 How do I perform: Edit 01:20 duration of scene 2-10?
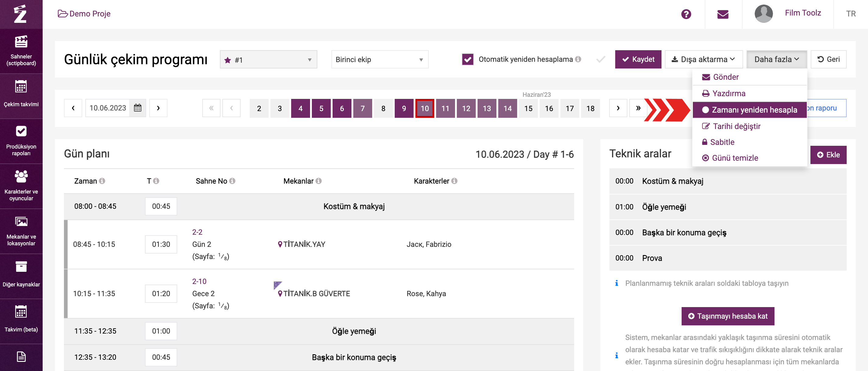161,293
